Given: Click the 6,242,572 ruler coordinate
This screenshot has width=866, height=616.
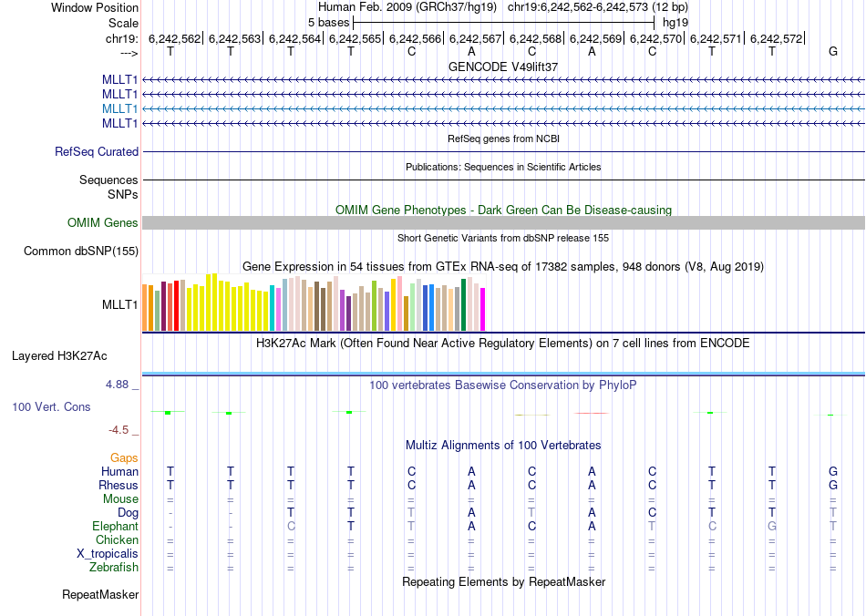Looking at the screenshot, I should point(777,38).
